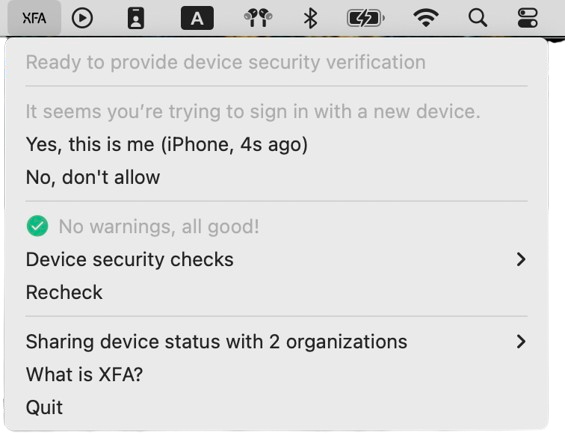Open the play circle menu bar icon

click(x=82, y=18)
